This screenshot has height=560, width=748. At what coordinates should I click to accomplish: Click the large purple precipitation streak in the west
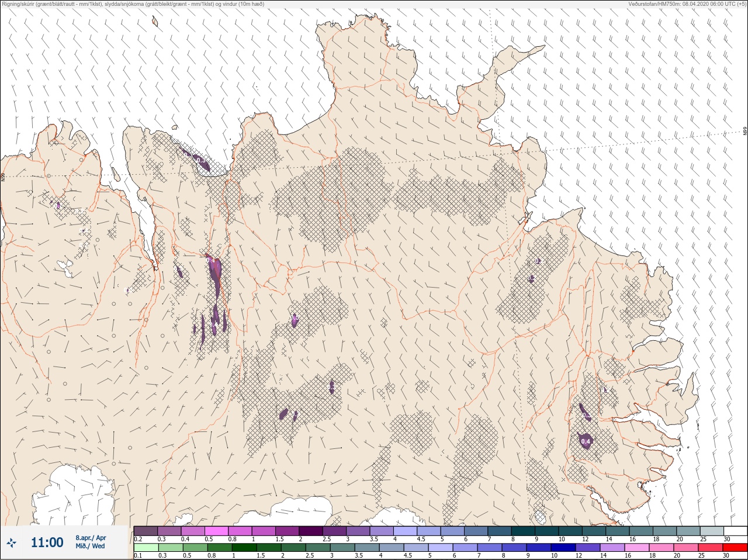coord(216,275)
